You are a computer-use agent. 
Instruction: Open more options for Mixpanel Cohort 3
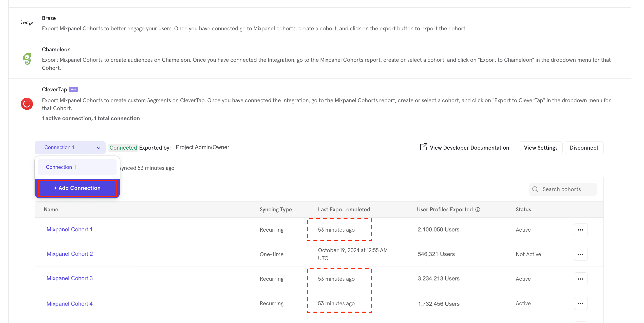pyautogui.click(x=580, y=279)
